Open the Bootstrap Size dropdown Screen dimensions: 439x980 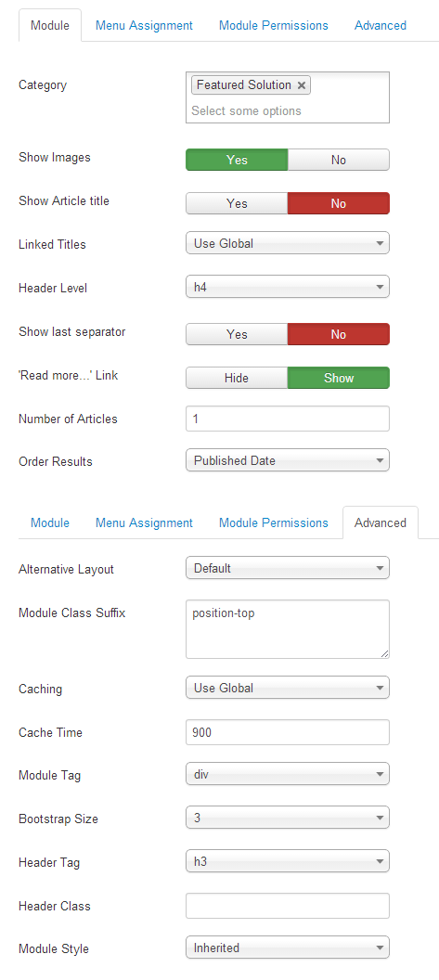click(288, 818)
